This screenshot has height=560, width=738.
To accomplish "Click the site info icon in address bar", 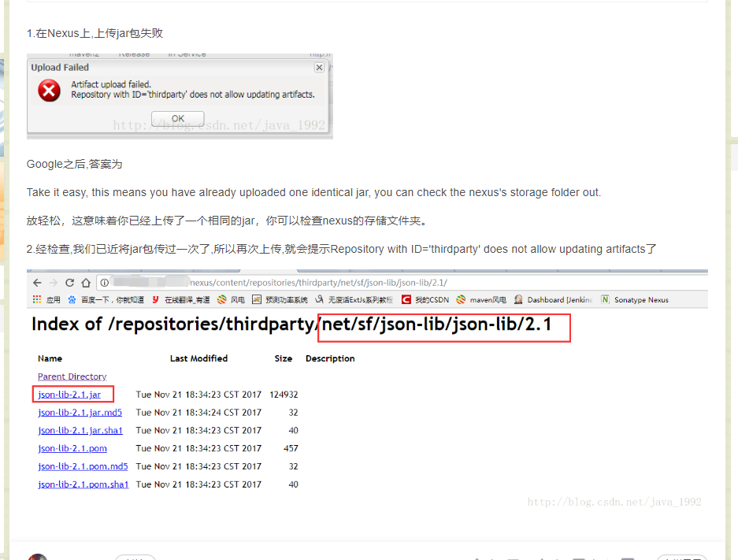I will pyautogui.click(x=105, y=282).
